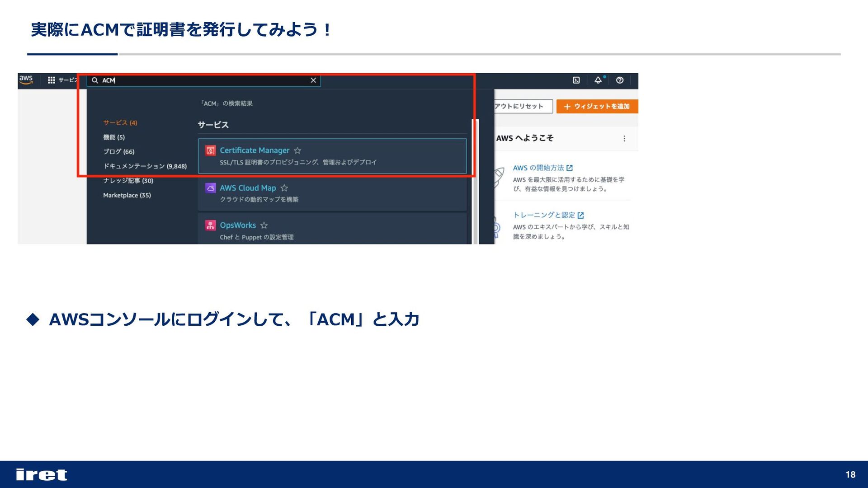The height and width of the screenshot is (488, 868).
Task: Click external link icon beside AWS の開始方法
Action: [x=570, y=168]
